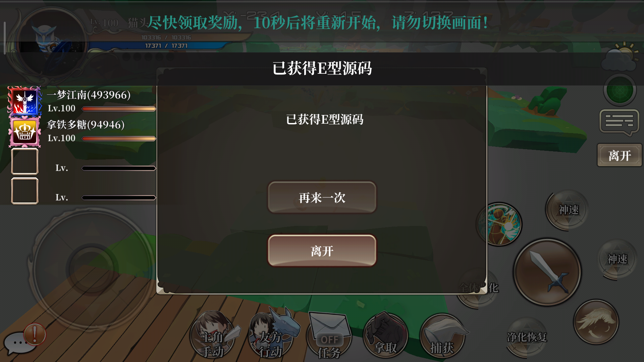This screenshot has width=644, height=362.
Task: Tap the wing dash skill icon
Action: (596, 322)
